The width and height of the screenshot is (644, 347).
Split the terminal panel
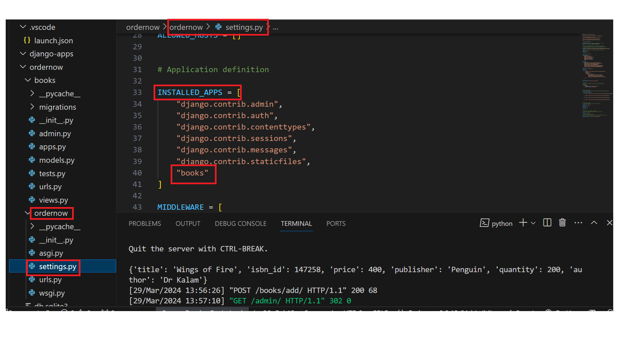coord(547,223)
